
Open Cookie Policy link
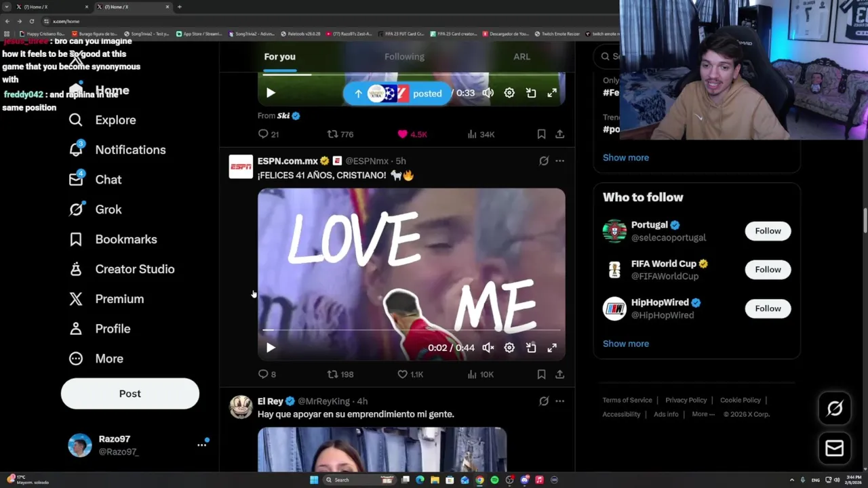pos(741,400)
